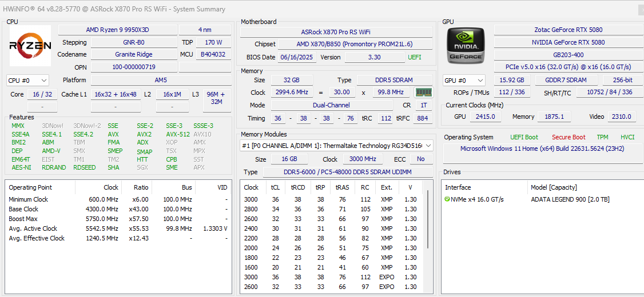Select the 170 W TDP value
644x297 pixels.
pos(213,42)
